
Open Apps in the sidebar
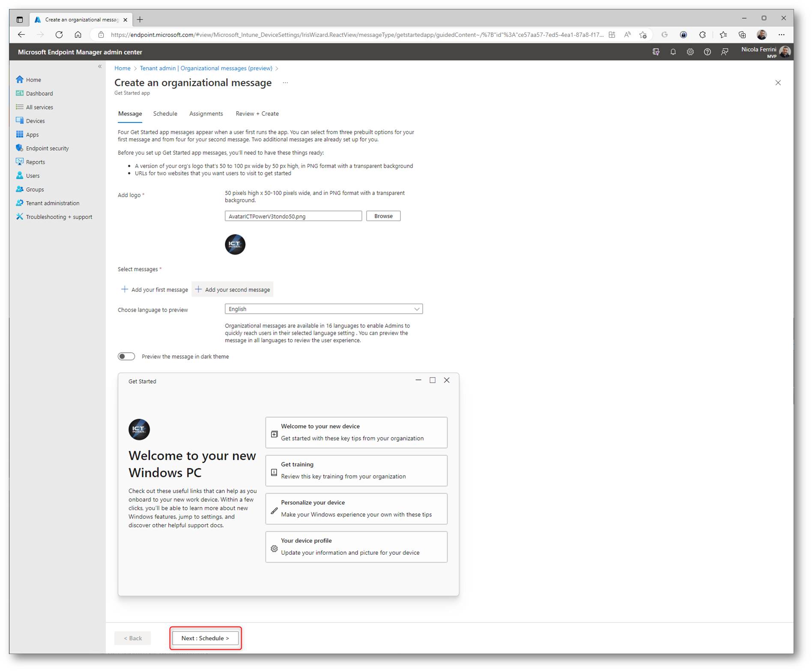pyautogui.click(x=27, y=134)
